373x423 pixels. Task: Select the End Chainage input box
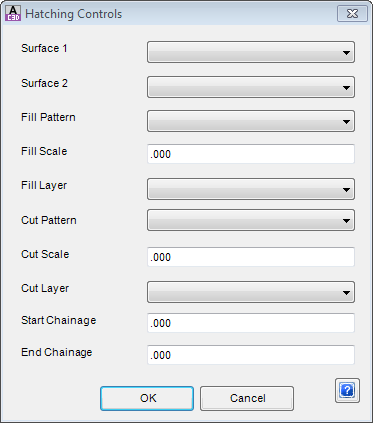coord(251,355)
